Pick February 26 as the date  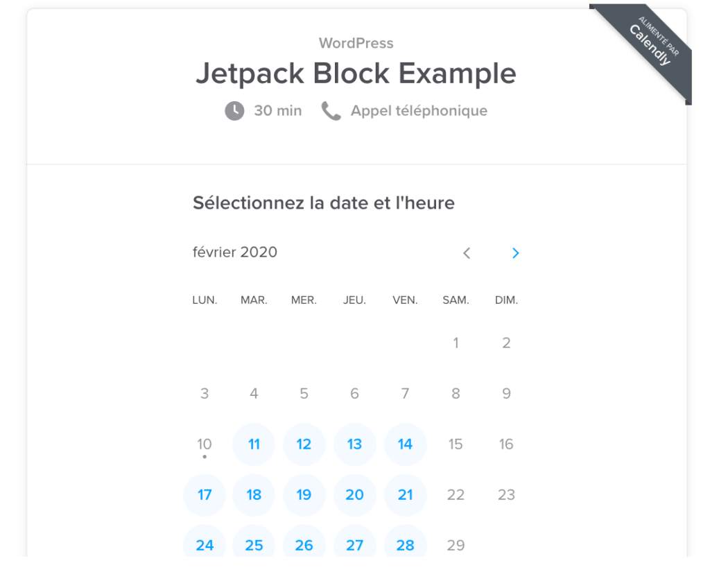click(304, 544)
